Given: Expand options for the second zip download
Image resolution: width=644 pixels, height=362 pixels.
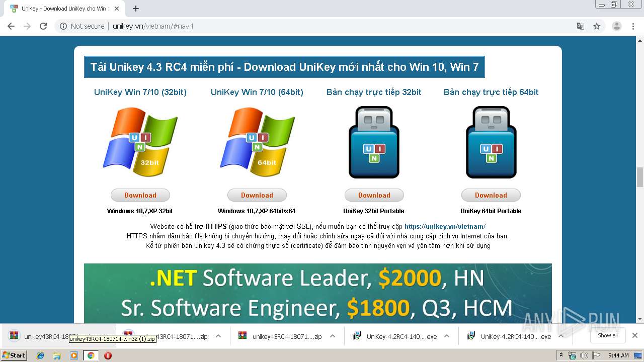Looking at the screenshot, I should click(x=218, y=336).
